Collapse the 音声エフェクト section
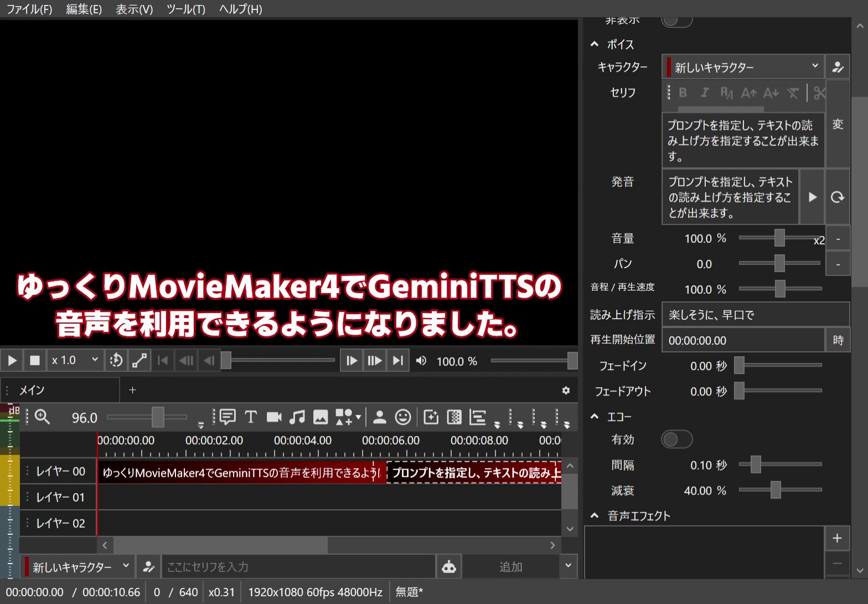Viewport: 868px width, 604px height. tap(595, 516)
